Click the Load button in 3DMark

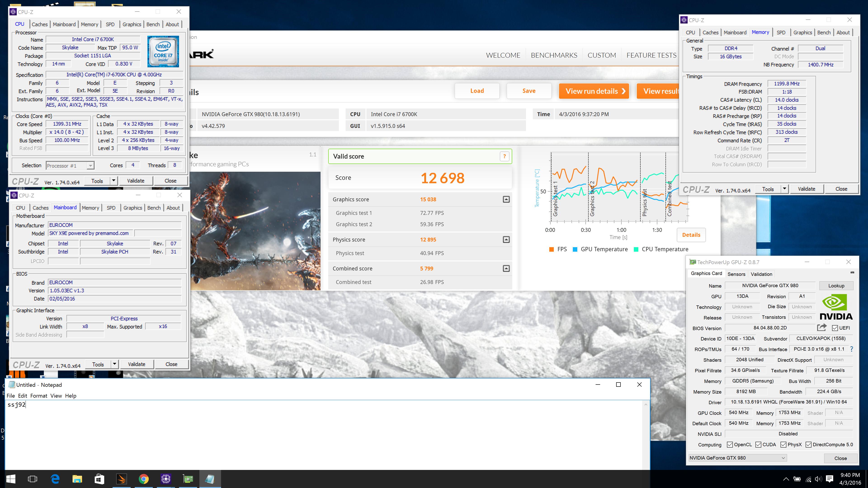[477, 91]
